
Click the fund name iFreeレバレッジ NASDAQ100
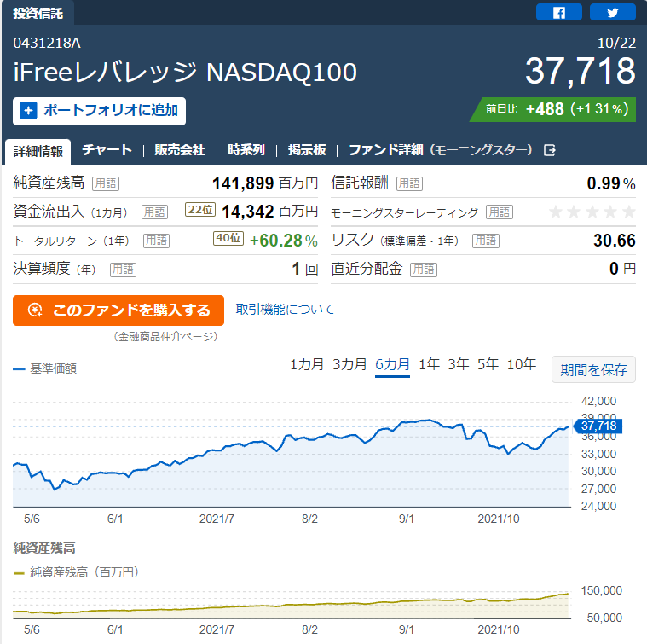pyautogui.click(x=185, y=73)
